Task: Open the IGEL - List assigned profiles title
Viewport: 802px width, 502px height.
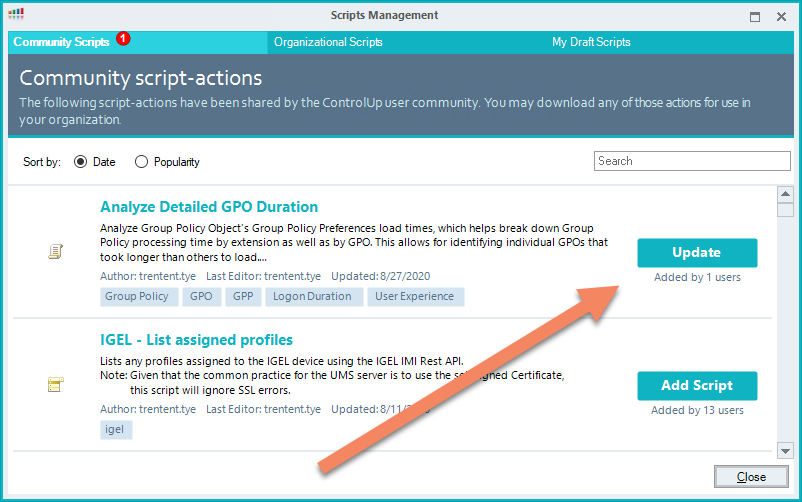Action: click(x=196, y=340)
